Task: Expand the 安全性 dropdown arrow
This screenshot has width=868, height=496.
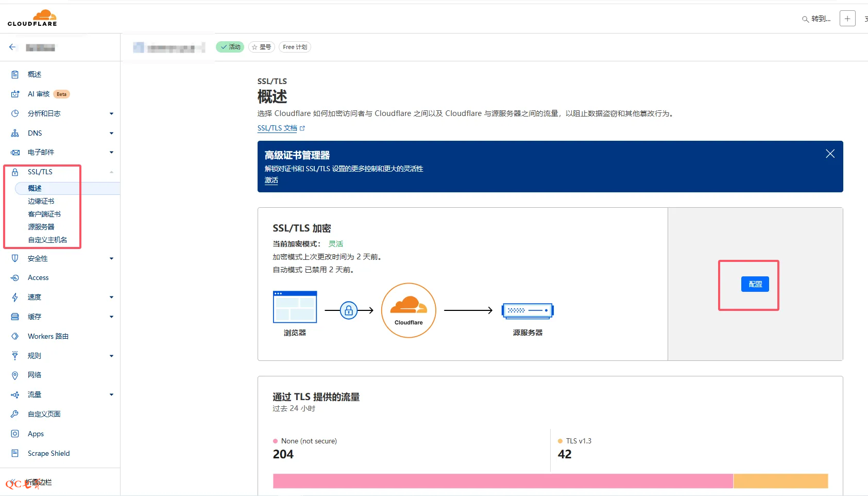Action: tap(111, 259)
